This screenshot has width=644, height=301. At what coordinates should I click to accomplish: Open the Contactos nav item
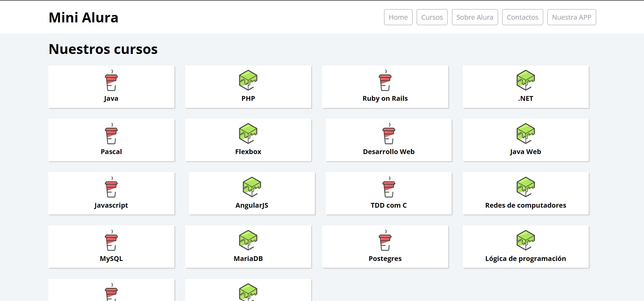coord(523,17)
